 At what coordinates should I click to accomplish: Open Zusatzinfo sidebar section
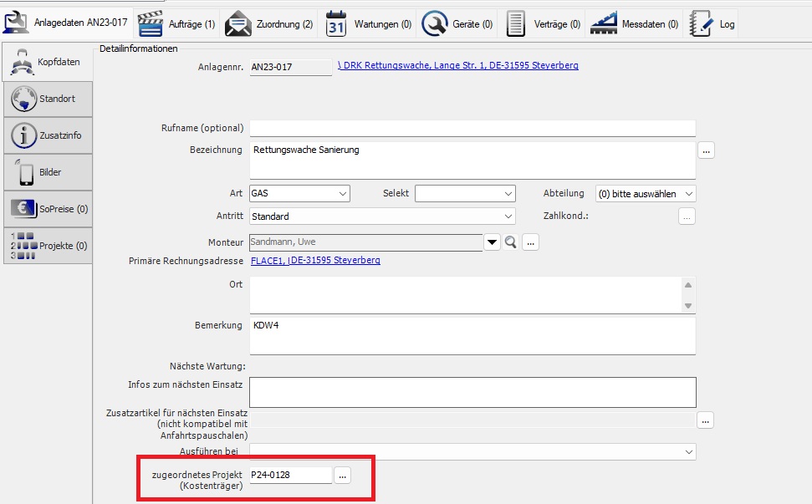point(47,135)
